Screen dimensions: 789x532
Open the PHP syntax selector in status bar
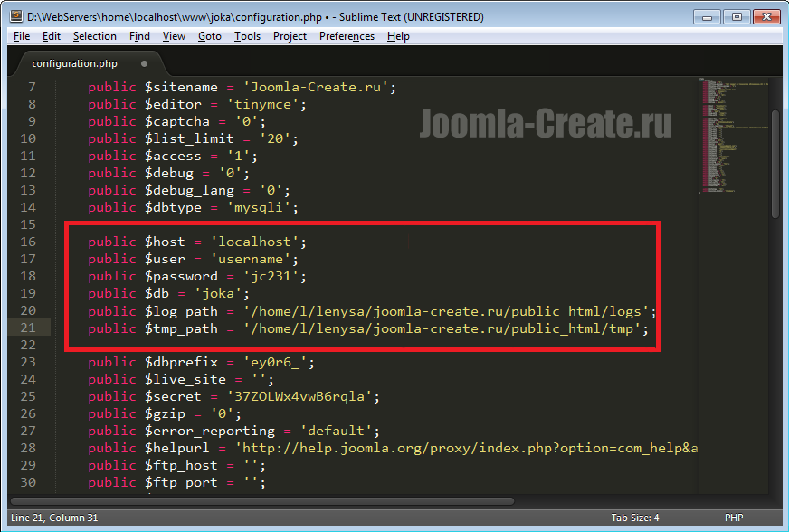[734, 518]
